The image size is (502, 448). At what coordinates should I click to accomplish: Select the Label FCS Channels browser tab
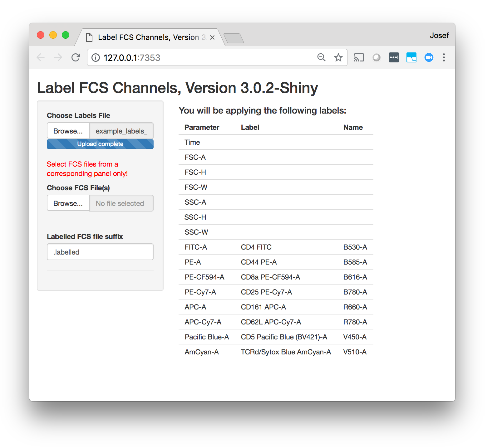point(150,37)
